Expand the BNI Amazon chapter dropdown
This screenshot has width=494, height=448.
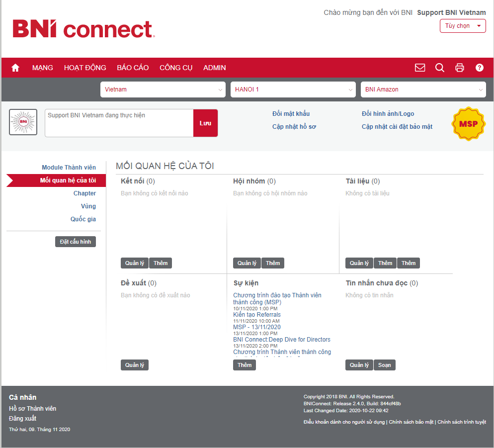click(x=423, y=90)
